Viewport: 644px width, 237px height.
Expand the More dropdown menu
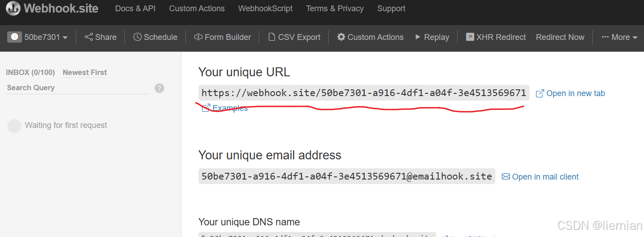click(x=620, y=37)
